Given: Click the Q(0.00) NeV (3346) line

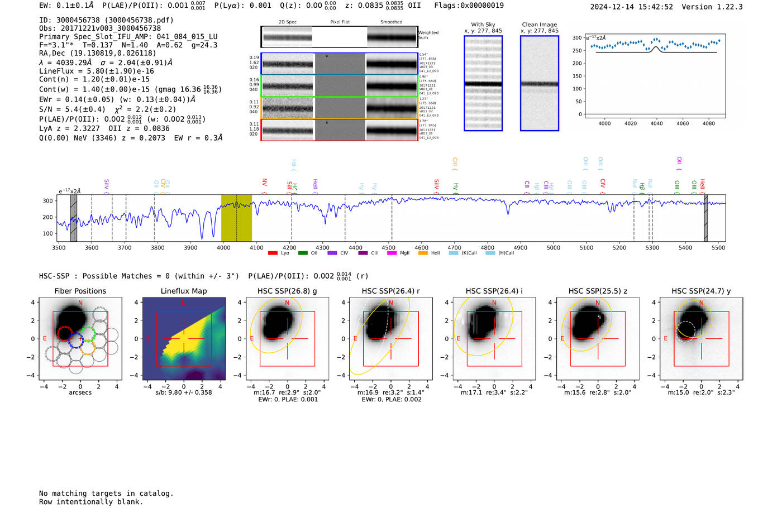Looking at the screenshot, I should click(x=131, y=138).
